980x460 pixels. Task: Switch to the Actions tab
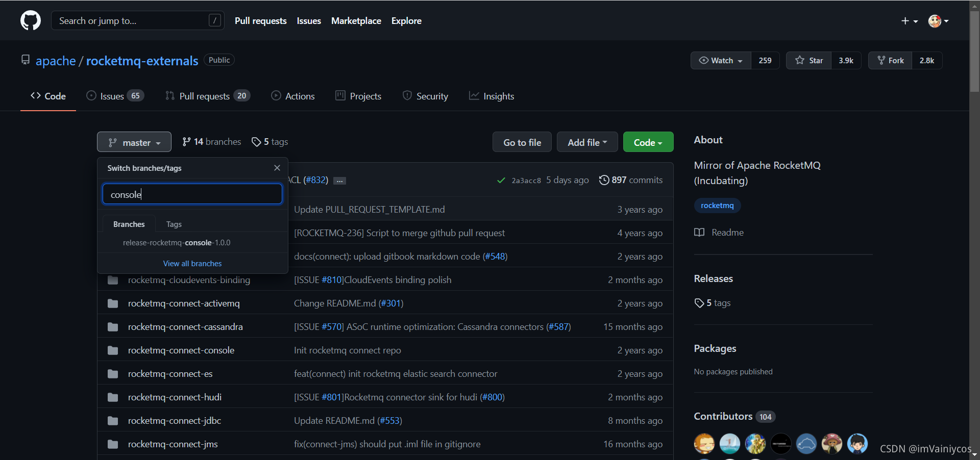293,96
